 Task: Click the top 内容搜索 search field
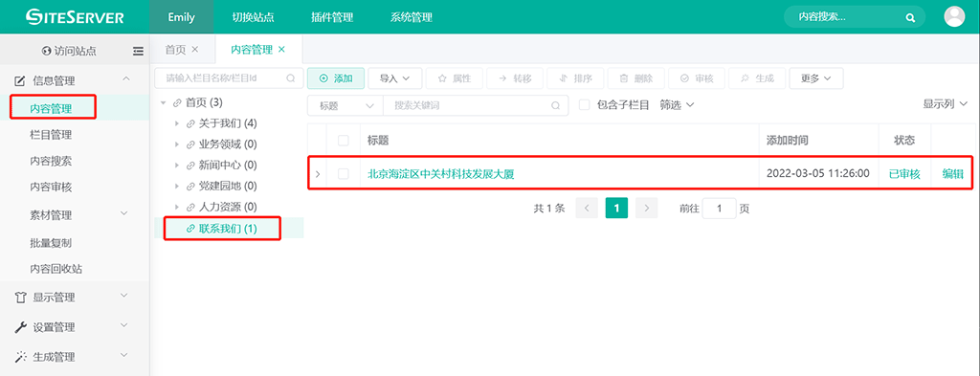[x=855, y=17]
